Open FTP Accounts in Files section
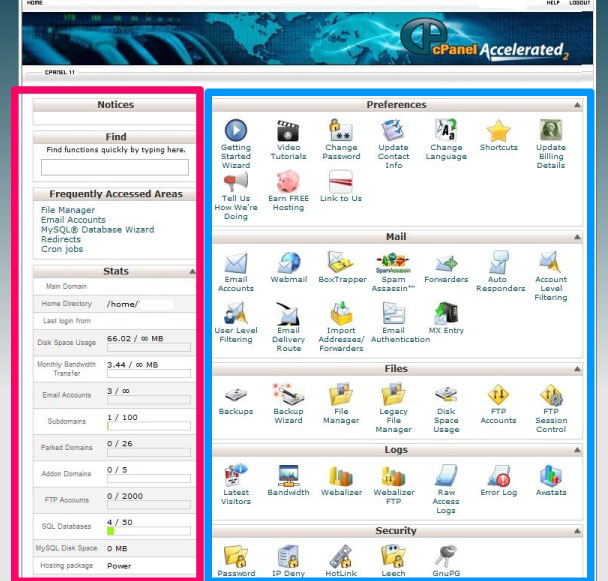Viewport: 608px width, 581px height. click(x=498, y=395)
